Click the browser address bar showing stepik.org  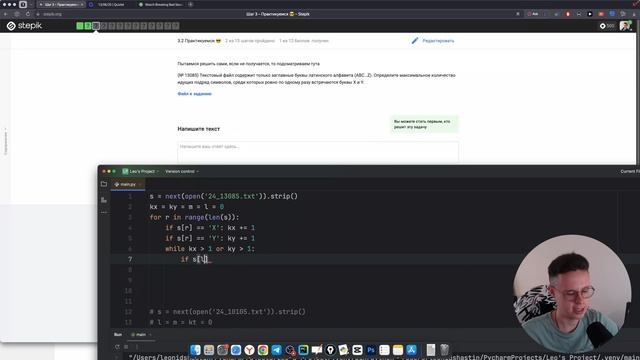point(52,14)
